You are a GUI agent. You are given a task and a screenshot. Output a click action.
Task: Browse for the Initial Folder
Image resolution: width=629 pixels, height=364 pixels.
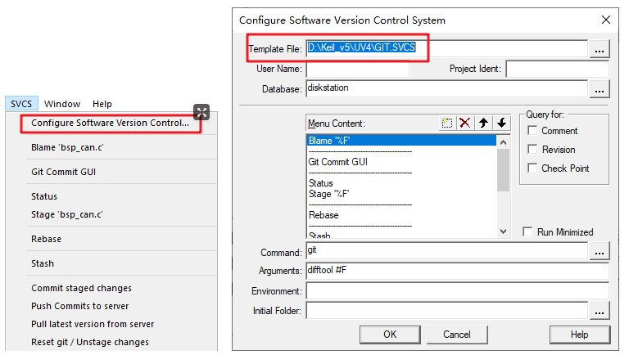(x=600, y=311)
